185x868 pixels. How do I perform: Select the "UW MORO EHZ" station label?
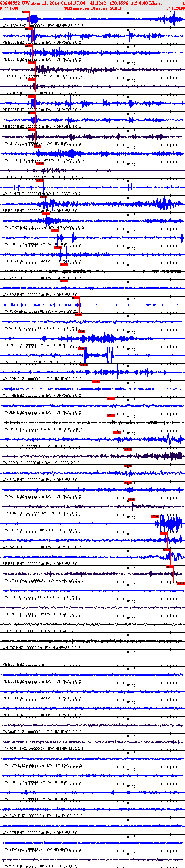click(15, 228)
